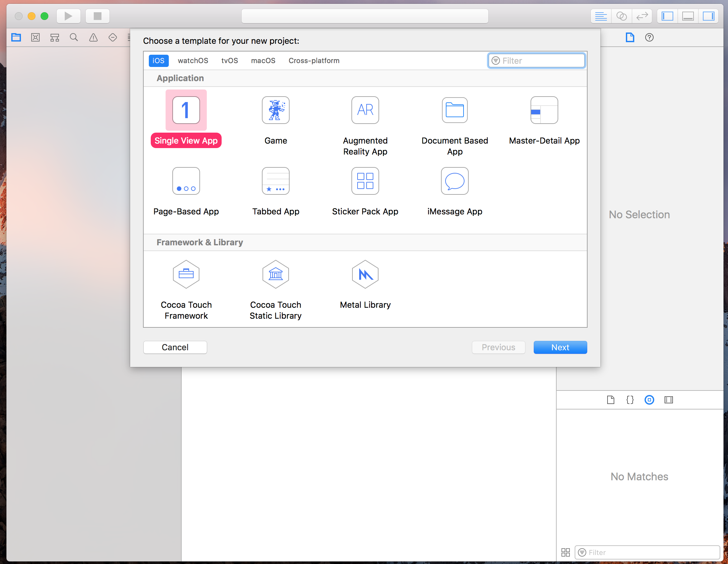Screen dimensions: 728x564
Task: Switch to the watchOS tab
Action: click(x=193, y=61)
